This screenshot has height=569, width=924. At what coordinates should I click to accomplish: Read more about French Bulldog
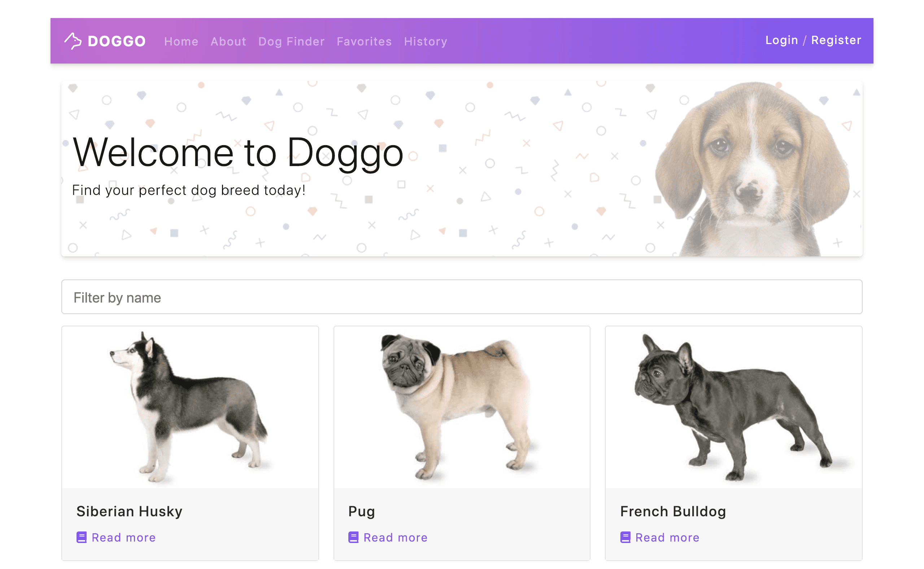[x=667, y=537]
